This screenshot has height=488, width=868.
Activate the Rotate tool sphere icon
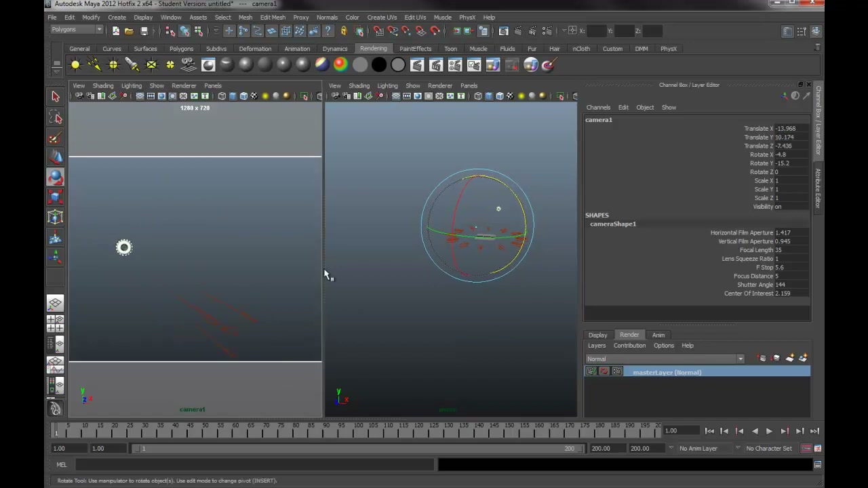(x=56, y=178)
